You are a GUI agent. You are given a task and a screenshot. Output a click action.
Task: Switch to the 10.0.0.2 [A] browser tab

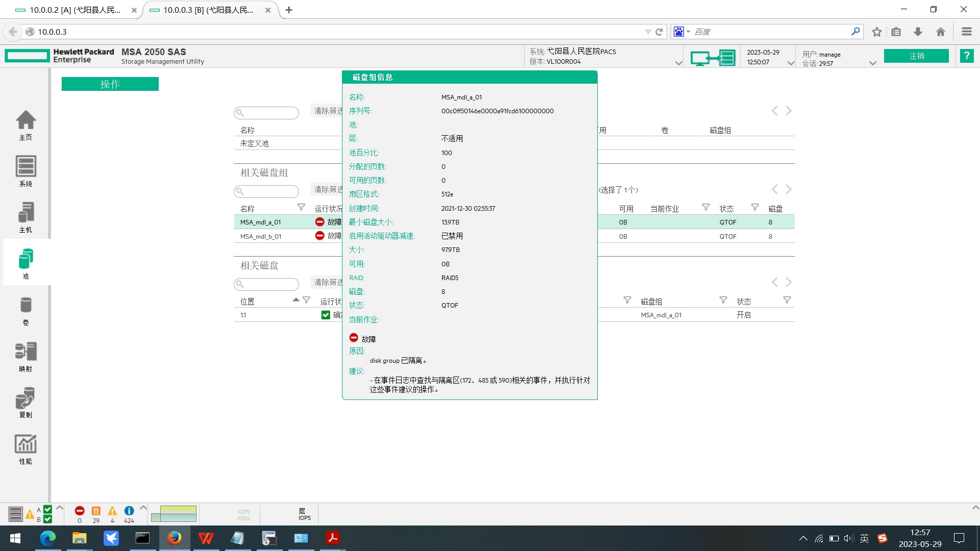click(75, 10)
